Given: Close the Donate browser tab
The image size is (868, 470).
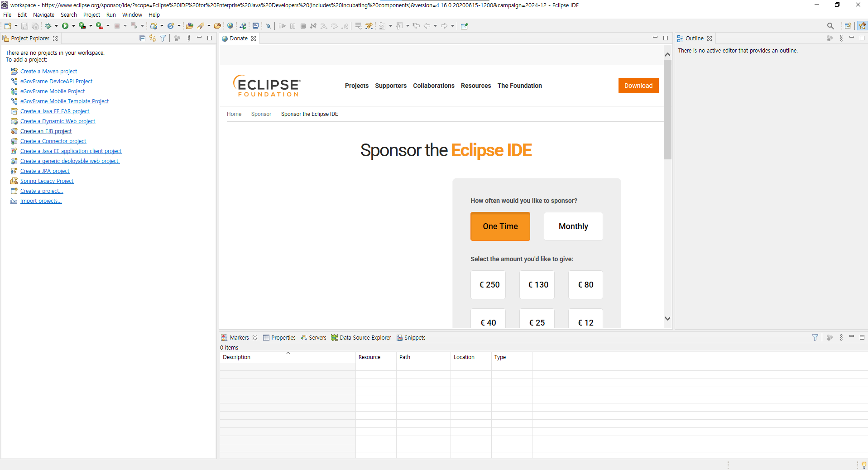Looking at the screenshot, I should pos(254,38).
